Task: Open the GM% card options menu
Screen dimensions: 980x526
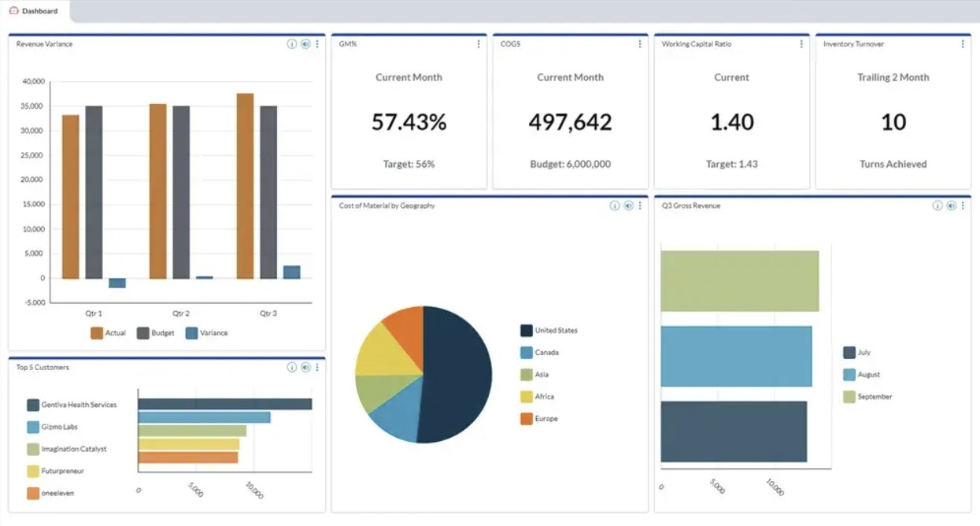Action: pyautogui.click(x=478, y=44)
